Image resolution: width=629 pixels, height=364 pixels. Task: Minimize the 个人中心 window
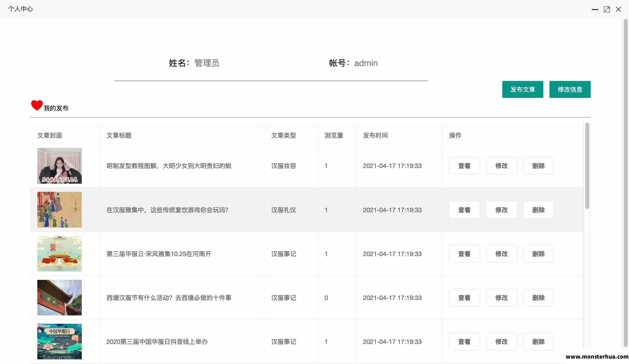tap(595, 9)
